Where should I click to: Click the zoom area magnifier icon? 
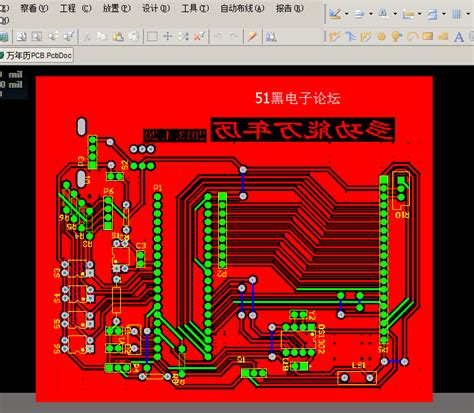(x=37, y=36)
